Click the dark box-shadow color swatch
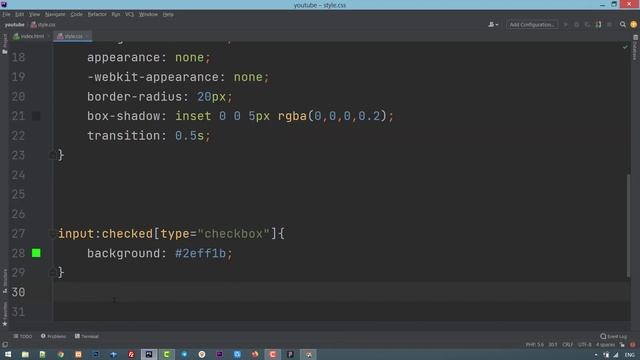The height and width of the screenshot is (360, 640). [x=36, y=116]
